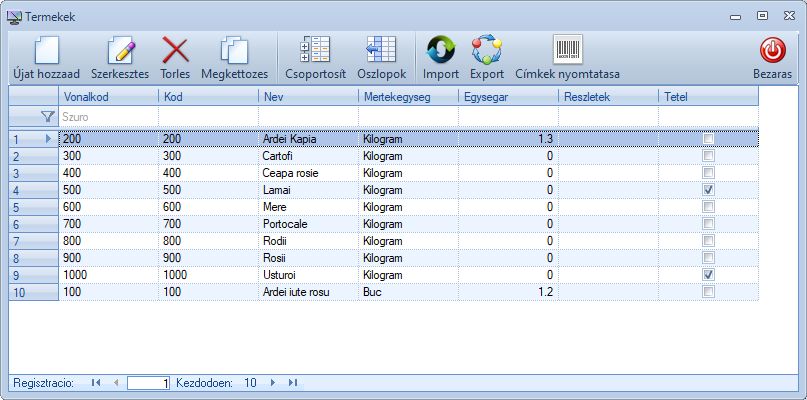The height and width of the screenshot is (400, 807).
Task: Sort by the Egysegar column header
Action: [508, 97]
